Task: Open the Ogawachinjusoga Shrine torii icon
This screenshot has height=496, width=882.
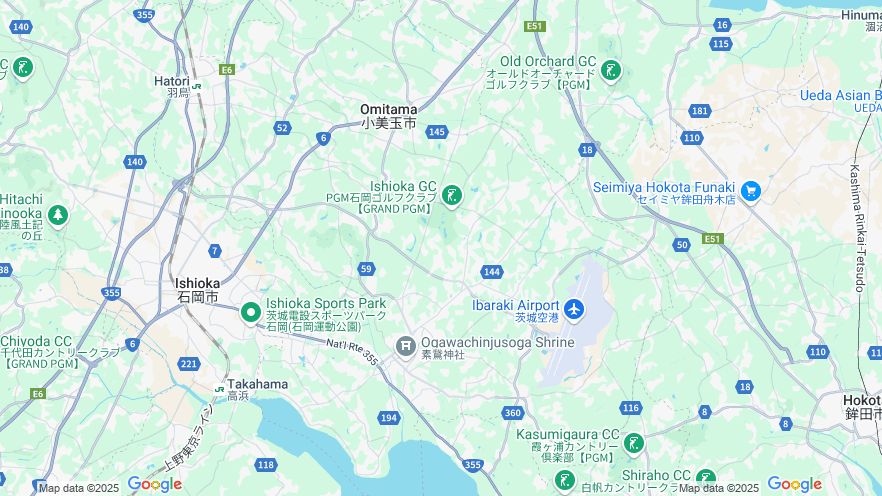Action: 406,346
